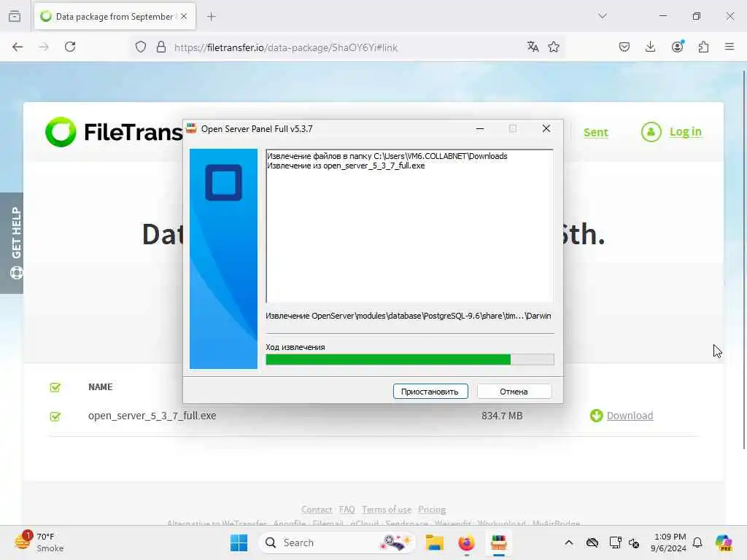Click the FileTransfer green logo
Screen dimensions: 747x560
[61, 132]
